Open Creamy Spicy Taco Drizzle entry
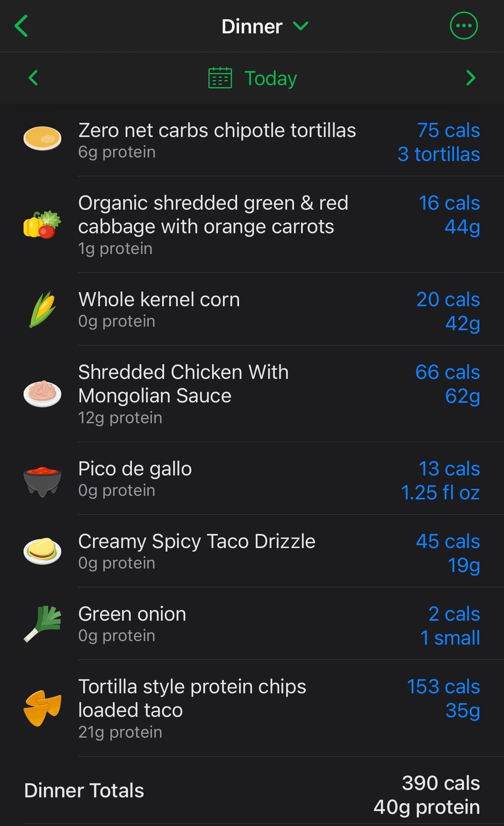Image resolution: width=504 pixels, height=826 pixels. (196, 542)
